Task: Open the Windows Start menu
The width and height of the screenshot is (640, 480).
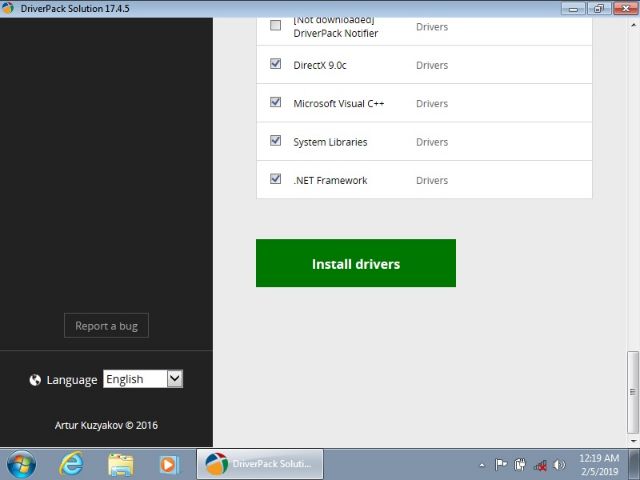Action: 20,464
